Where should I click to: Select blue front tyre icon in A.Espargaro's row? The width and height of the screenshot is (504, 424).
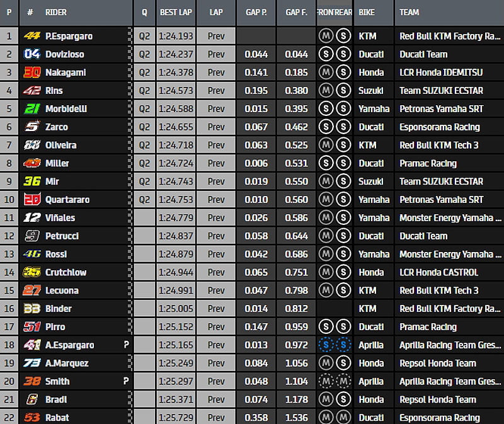326,345
